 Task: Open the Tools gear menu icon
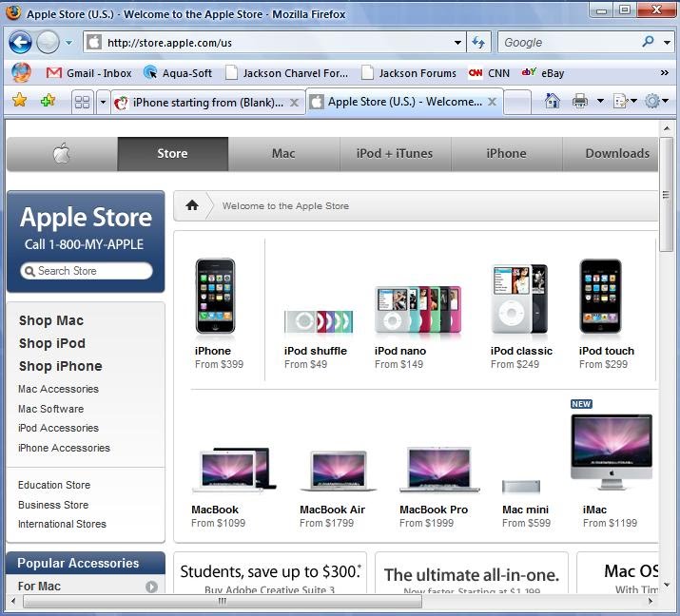656,101
